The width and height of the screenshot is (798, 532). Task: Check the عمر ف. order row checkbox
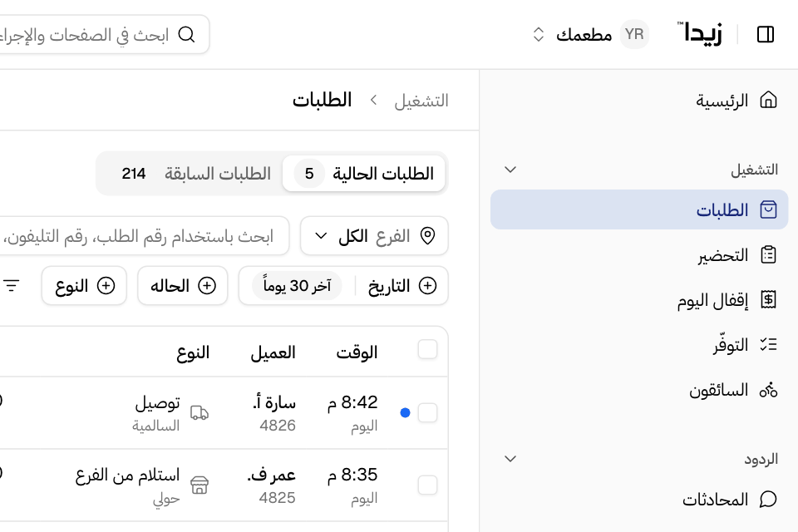(427, 485)
